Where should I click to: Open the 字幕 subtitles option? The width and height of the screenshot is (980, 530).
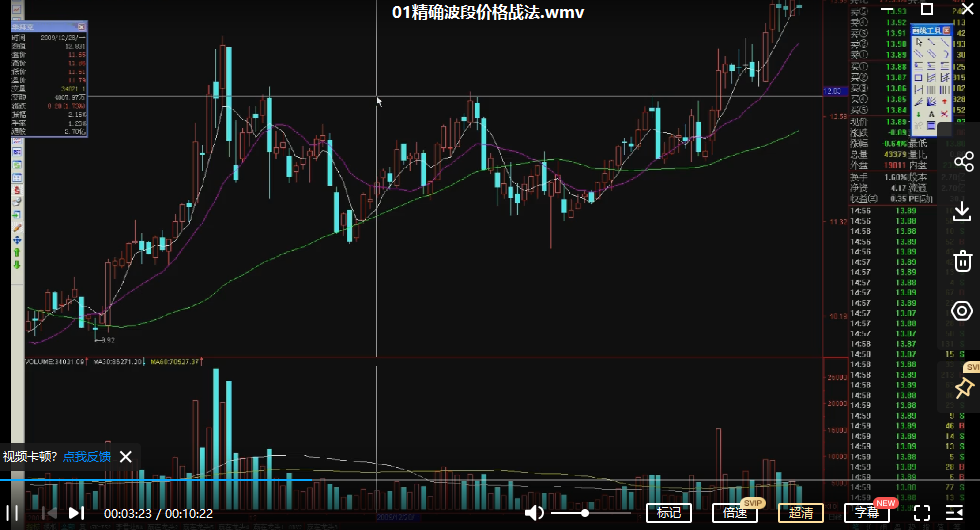[867, 513]
